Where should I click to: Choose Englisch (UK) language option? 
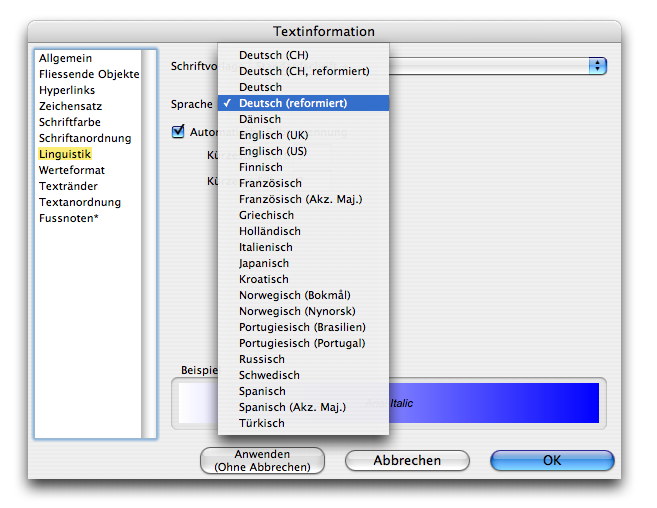(x=273, y=135)
